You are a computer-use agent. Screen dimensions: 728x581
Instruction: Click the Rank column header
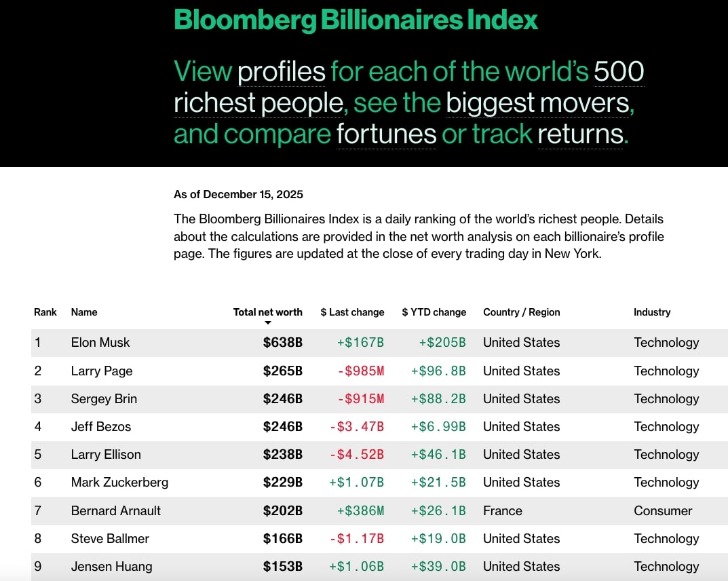coord(45,312)
